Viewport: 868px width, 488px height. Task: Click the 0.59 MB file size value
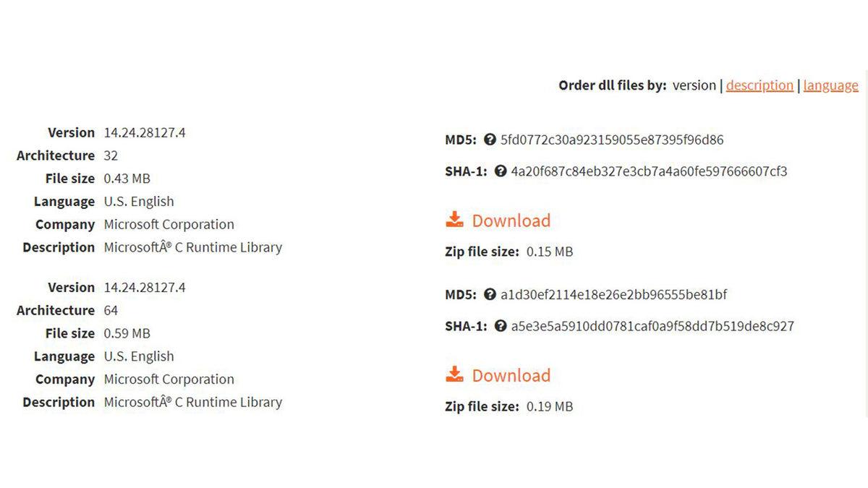click(x=127, y=333)
